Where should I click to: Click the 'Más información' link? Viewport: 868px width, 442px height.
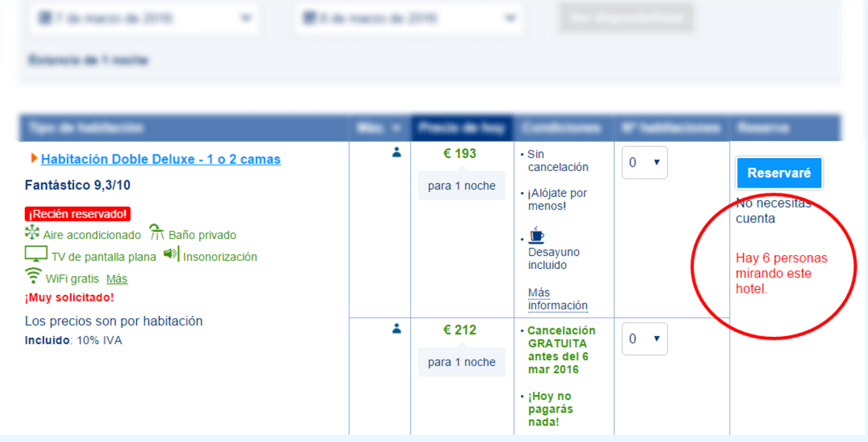[557, 299]
